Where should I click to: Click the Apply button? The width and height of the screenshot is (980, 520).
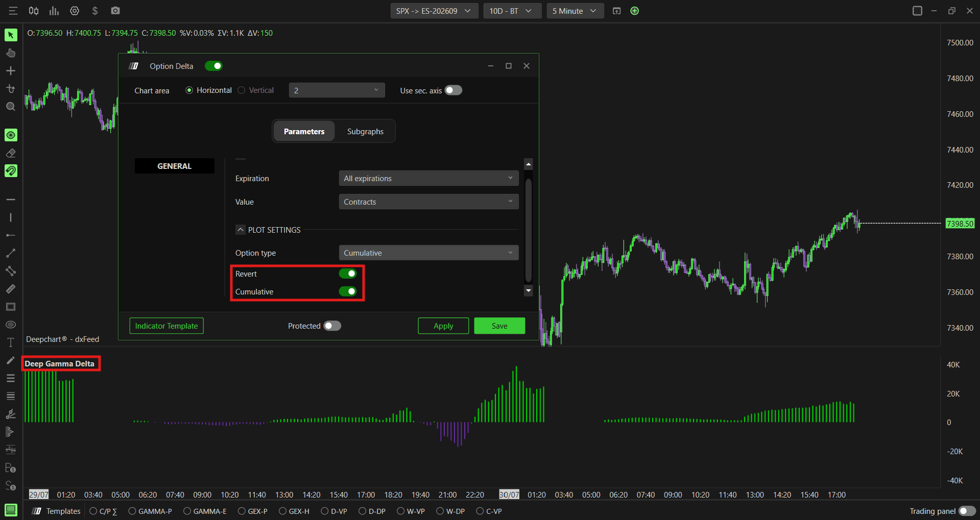click(x=443, y=326)
